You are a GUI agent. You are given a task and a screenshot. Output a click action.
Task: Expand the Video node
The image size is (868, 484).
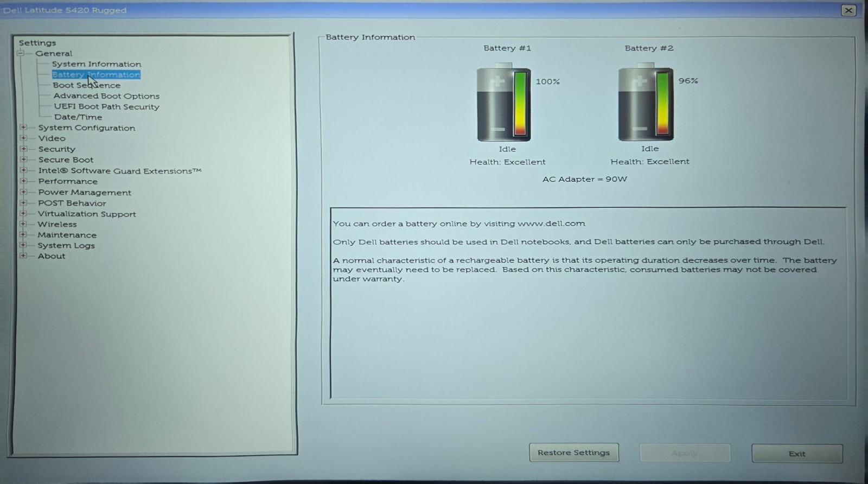23,138
